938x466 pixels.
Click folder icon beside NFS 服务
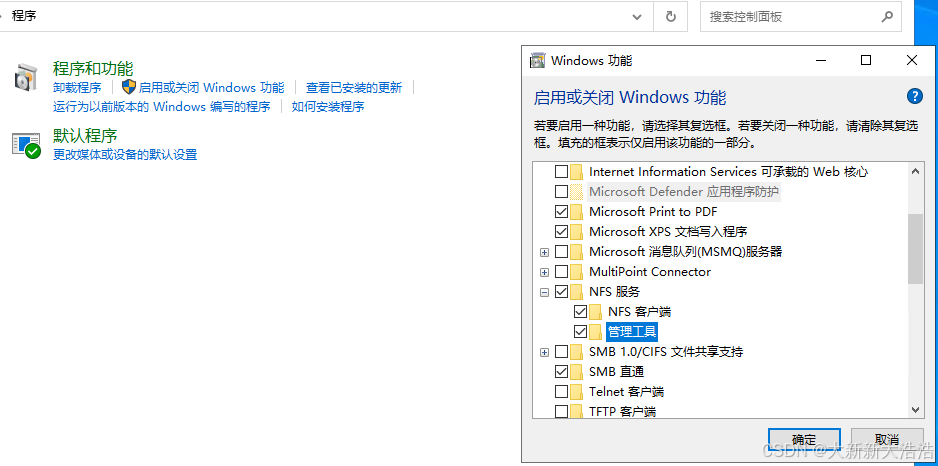[577, 292]
